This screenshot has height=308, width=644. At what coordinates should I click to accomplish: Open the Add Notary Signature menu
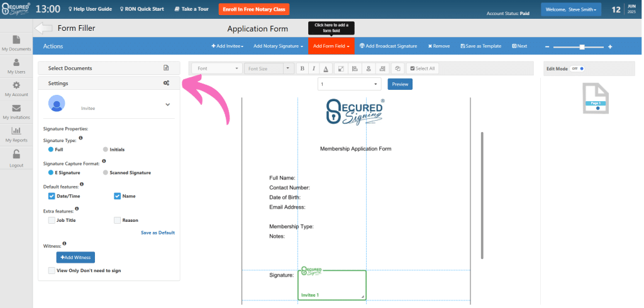(x=278, y=46)
